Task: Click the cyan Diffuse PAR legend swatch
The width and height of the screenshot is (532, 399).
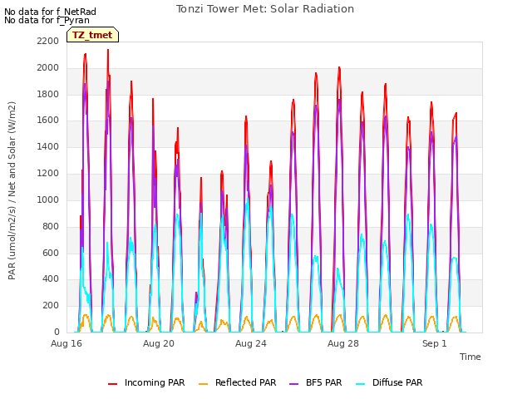Action: (x=360, y=384)
